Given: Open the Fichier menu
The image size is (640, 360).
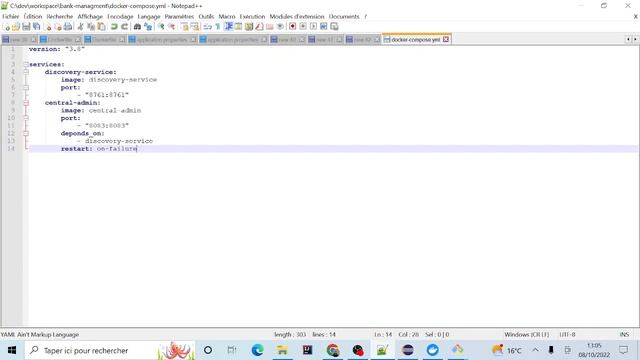Looking at the screenshot, I should 11,16.
